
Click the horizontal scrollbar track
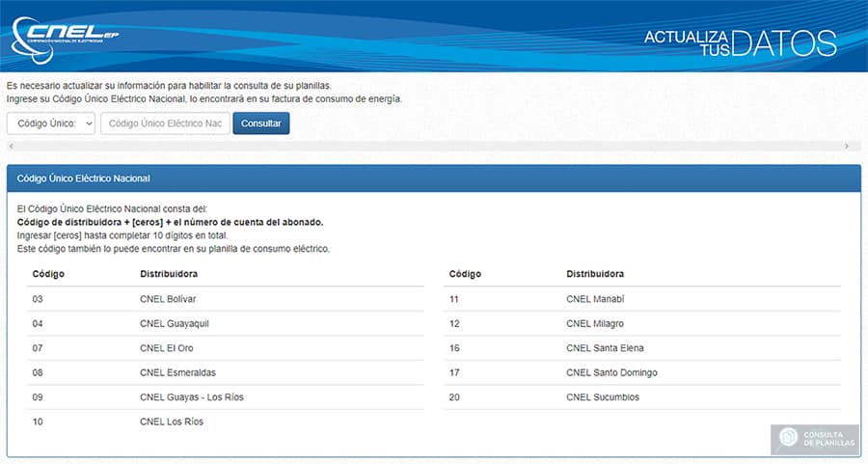tap(428, 146)
